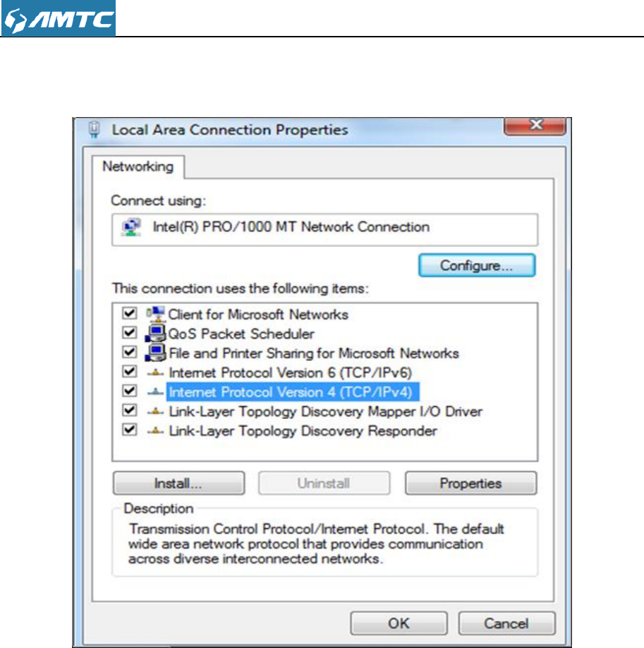Click the Intel network adapter icon
644x648 pixels.
coord(131,227)
